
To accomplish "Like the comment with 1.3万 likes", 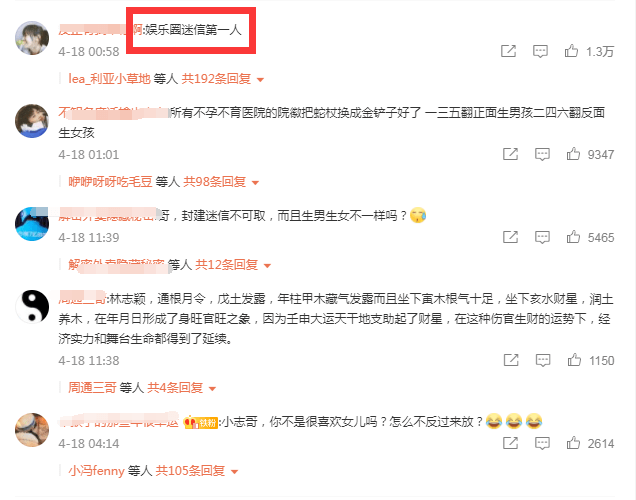I will coord(571,51).
